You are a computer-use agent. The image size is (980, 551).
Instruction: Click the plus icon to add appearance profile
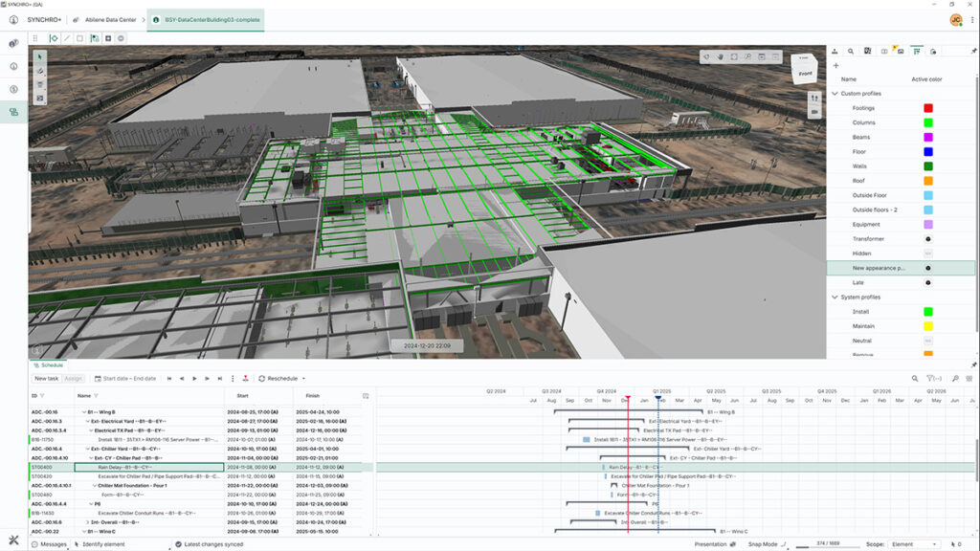pyautogui.click(x=835, y=65)
